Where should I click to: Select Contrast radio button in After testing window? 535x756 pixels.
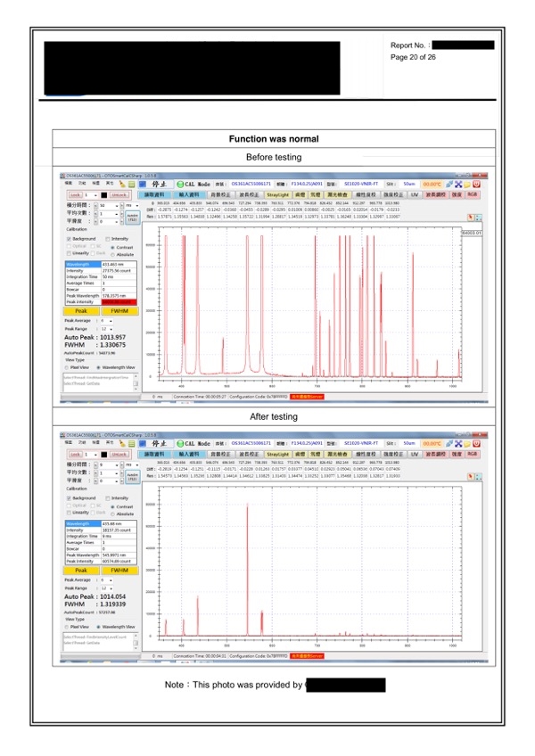pos(112,506)
